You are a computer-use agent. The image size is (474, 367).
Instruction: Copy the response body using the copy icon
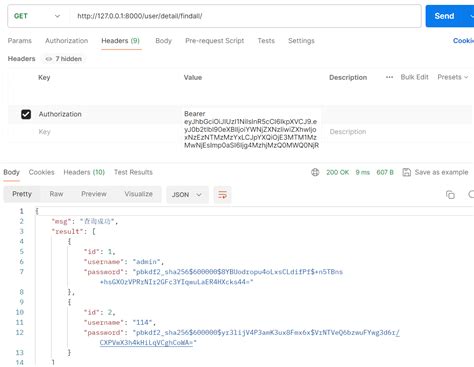pyautogui.click(x=450, y=195)
